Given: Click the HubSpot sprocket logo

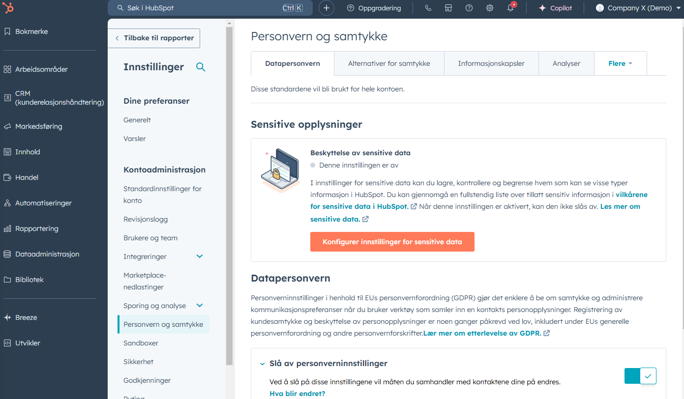Looking at the screenshot, I should [8, 7].
